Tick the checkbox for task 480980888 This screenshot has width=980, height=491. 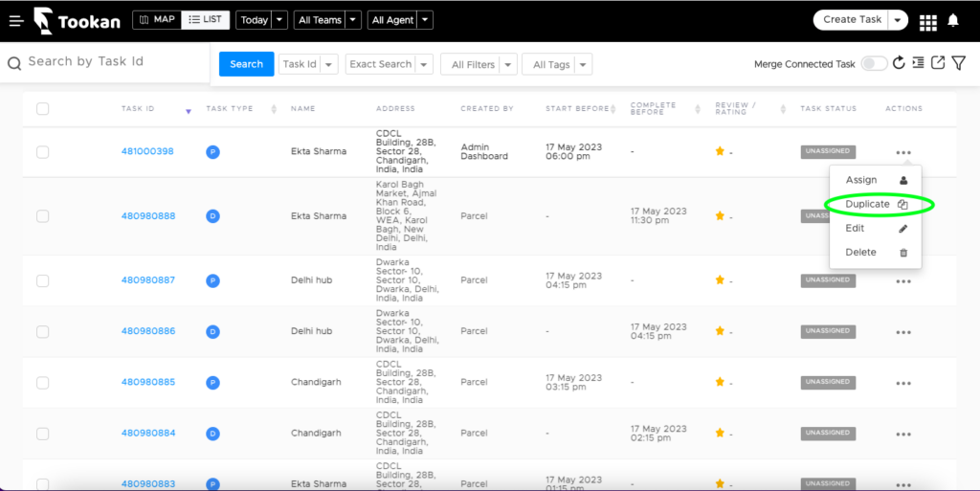point(42,216)
